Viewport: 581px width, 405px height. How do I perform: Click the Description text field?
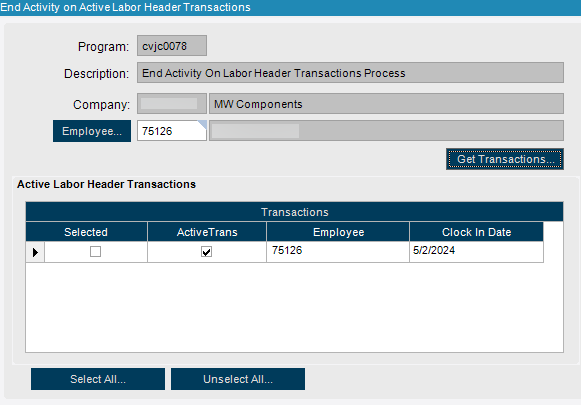pyautogui.click(x=350, y=73)
